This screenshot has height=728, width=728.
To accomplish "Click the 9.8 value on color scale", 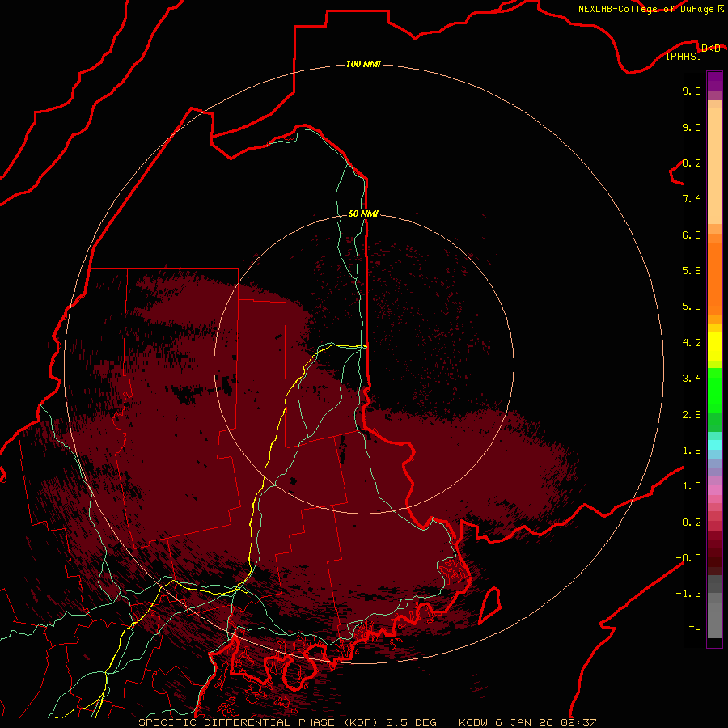I will 692,91.
